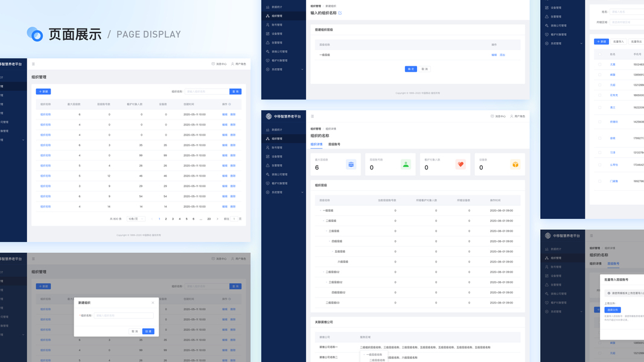
Task: Tick checkbox of row with phone 1502483
Action: [x=600, y=65]
